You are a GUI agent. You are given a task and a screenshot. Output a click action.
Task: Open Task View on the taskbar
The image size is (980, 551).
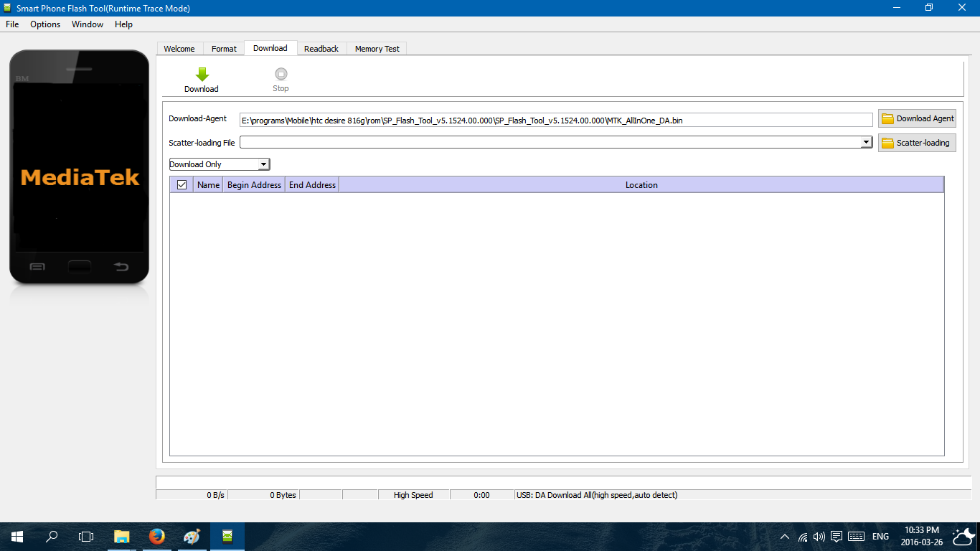point(86,537)
